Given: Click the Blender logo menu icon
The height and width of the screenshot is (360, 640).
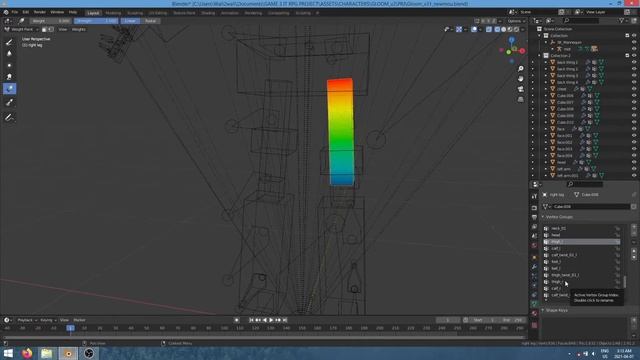Looking at the screenshot, I should point(6,12).
